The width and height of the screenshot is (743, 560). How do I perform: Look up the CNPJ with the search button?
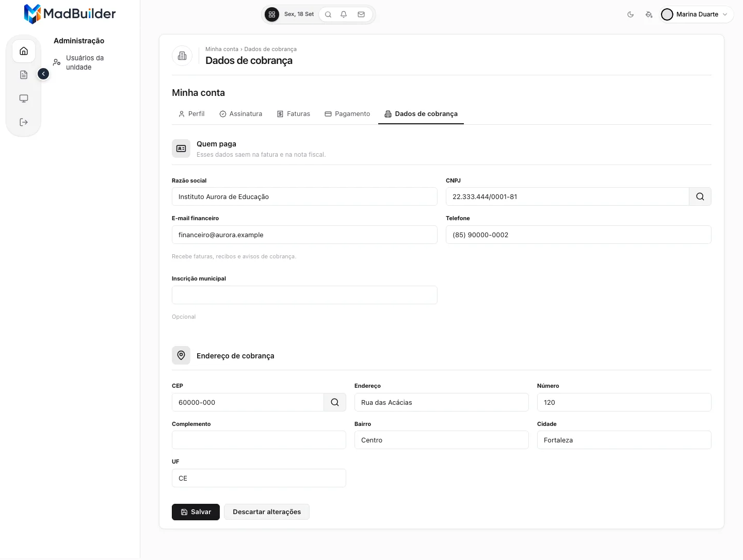click(700, 196)
